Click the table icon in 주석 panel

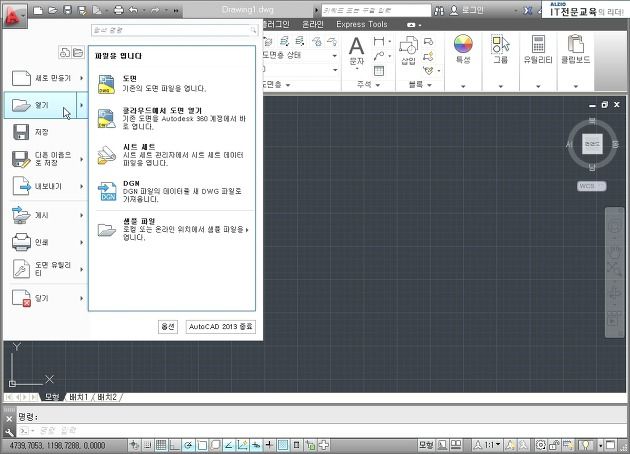pyautogui.click(x=379, y=71)
